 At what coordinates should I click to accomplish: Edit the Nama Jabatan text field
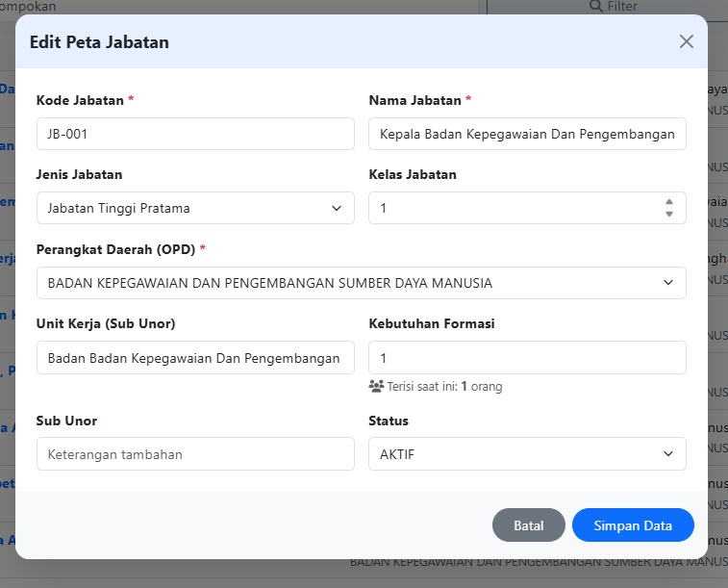[x=527, y=134]
